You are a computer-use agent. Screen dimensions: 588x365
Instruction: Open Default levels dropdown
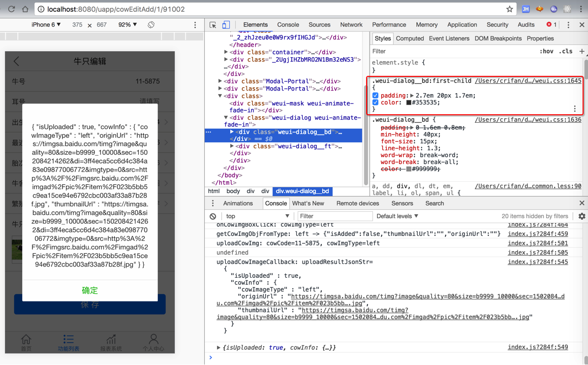tap(398, 216)
